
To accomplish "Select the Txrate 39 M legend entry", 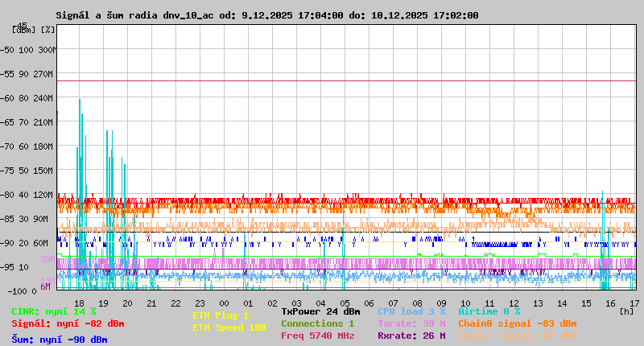I will [411, 323].
